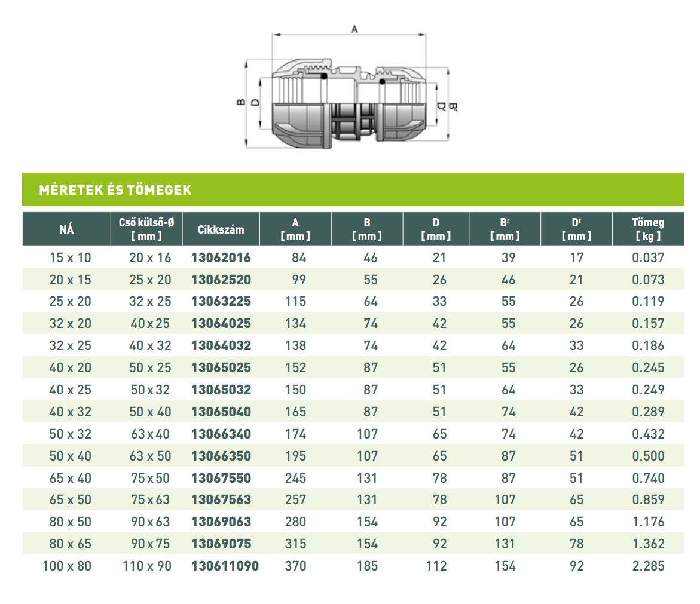
Task: Select article number 13062016
Action: (221, 258)
